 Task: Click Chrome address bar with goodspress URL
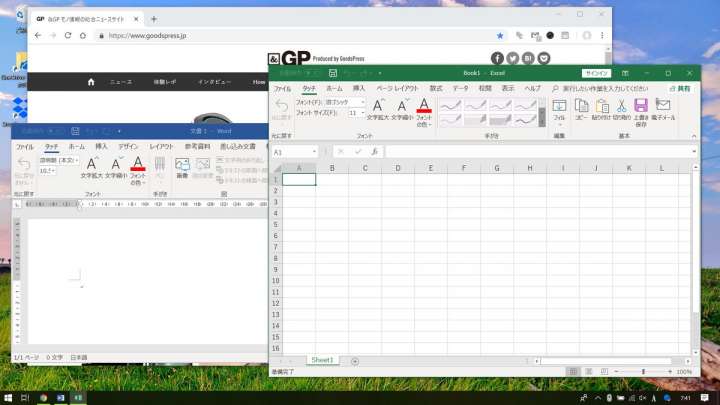point(294,35)
